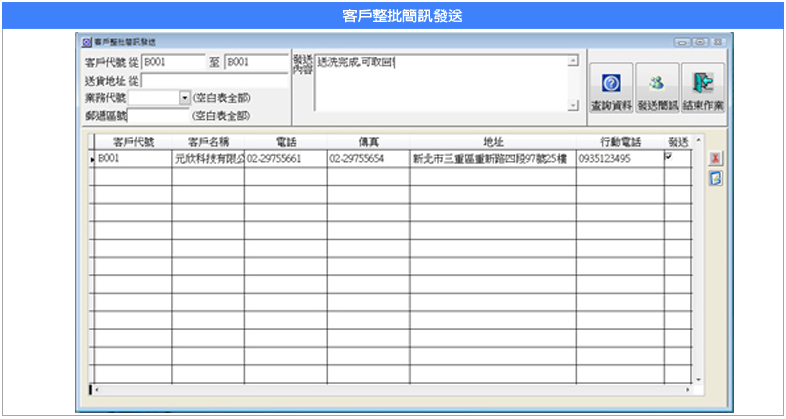This screenshot has height=419, width=786.
Task: Click the 至 ending customer code field
Action: point(255,62)
